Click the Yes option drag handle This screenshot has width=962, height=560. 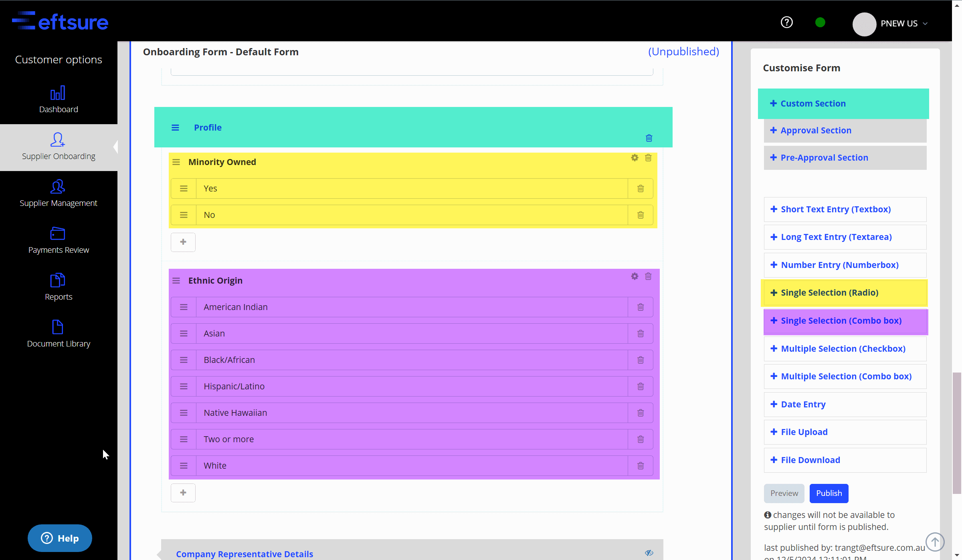184,188
